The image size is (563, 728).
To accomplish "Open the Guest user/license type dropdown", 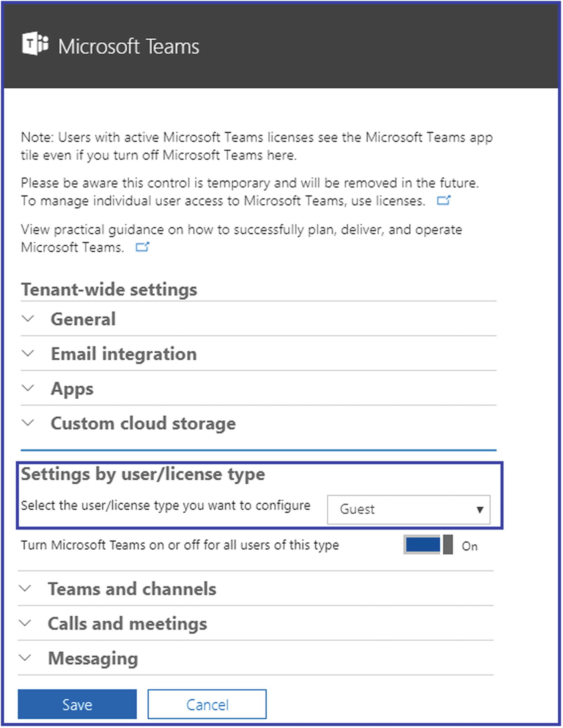I will [409, 510].
